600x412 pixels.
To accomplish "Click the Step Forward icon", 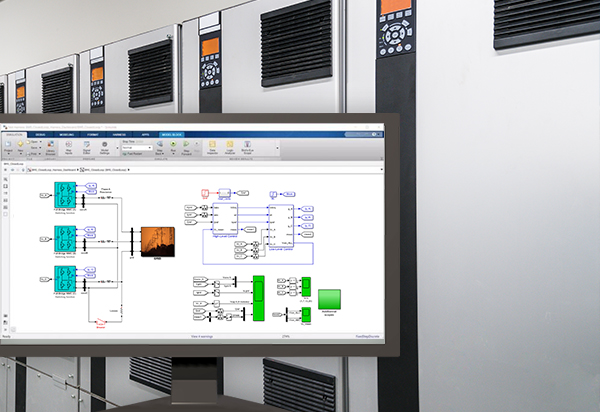I will click(186, 149).
